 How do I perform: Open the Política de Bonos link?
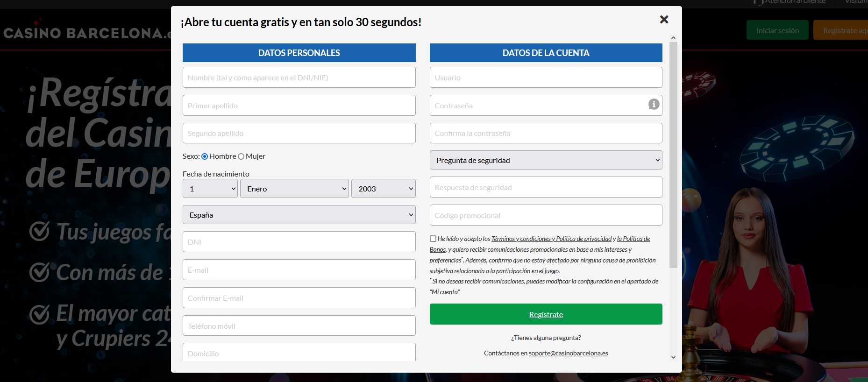(633, 239)
